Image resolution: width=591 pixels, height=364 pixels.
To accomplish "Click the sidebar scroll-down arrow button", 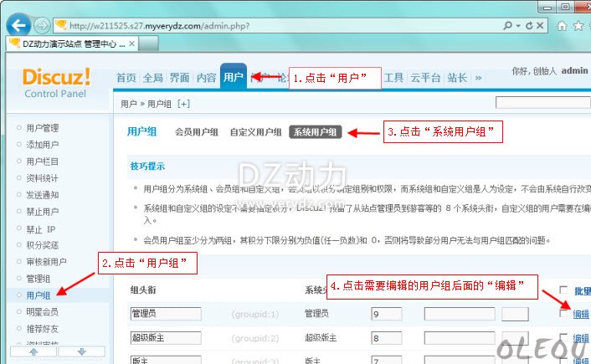I will pyautogui.click(x=80, y=353).
